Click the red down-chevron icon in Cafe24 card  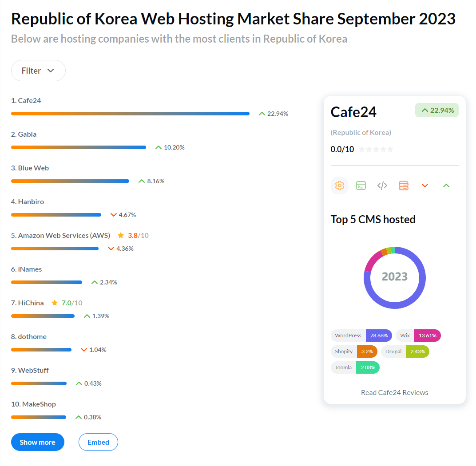(425, 186)
